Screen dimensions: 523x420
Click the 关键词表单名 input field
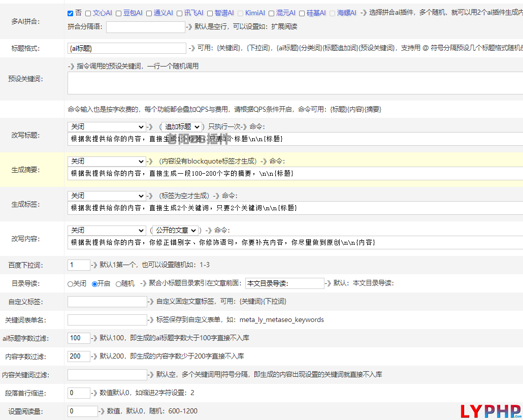click(108, 320)
